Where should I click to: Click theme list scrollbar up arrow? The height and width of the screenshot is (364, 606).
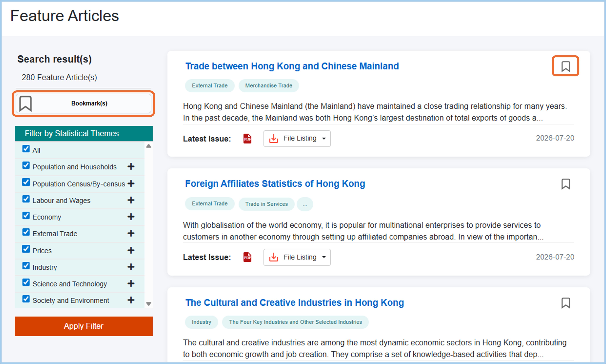148,146
